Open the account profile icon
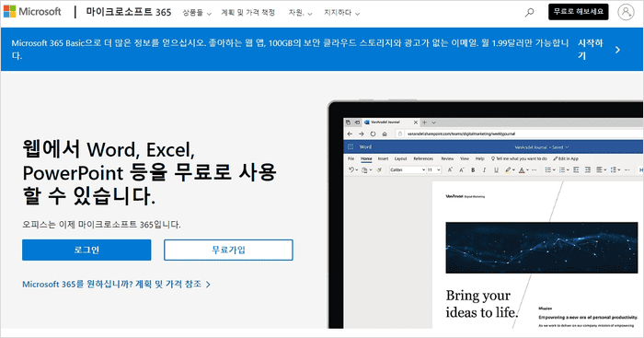The image size is (644, 338). click(626, 12)
